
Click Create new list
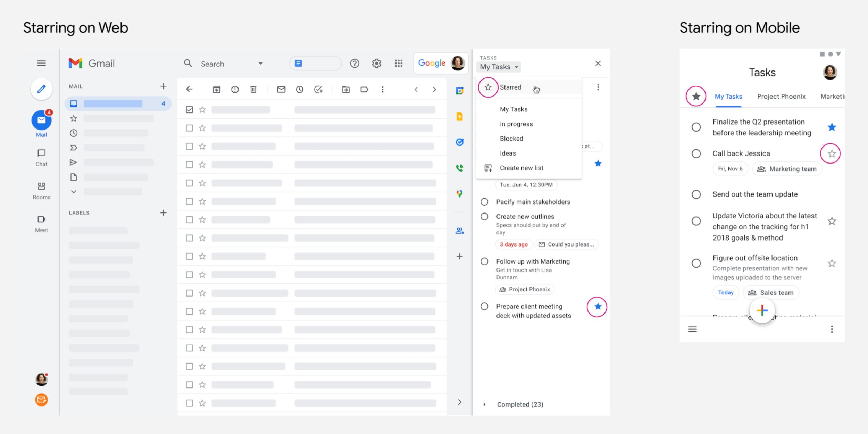click(521, 168)
